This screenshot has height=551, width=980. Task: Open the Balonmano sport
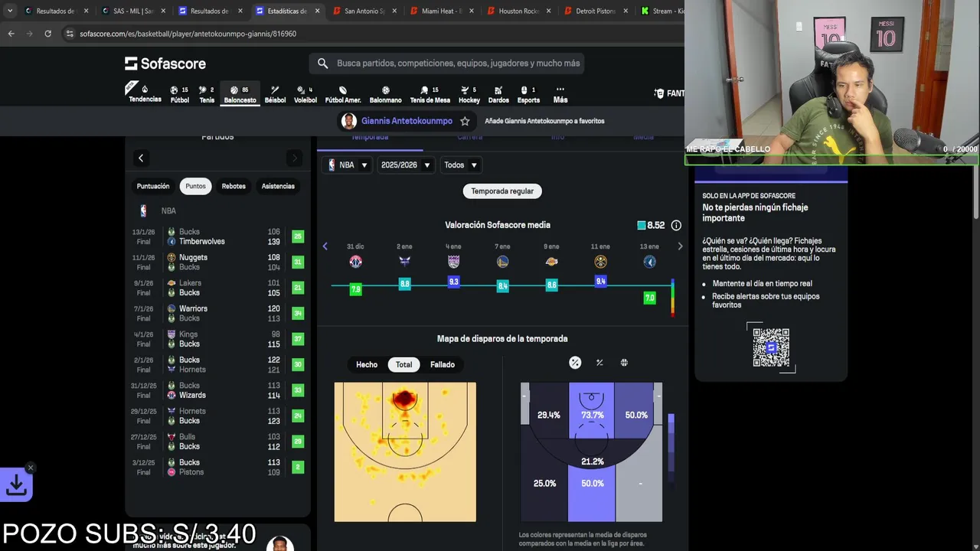pyautogui.click(x=385, y=94)
